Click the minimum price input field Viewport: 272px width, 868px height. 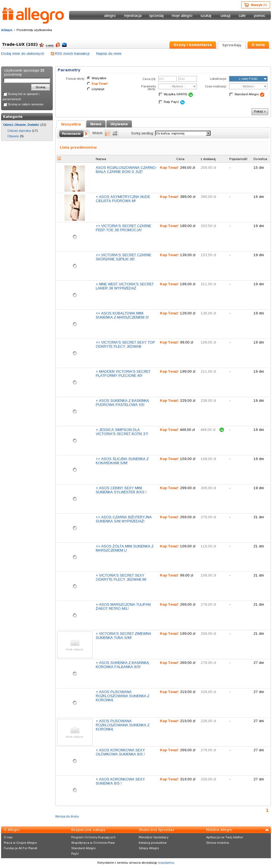[x=167, y=79]
